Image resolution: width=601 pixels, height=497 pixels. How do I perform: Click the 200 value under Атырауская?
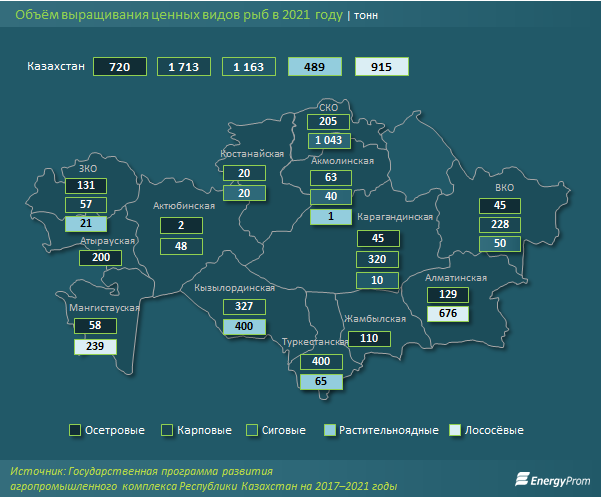click(x=100, y=257)
